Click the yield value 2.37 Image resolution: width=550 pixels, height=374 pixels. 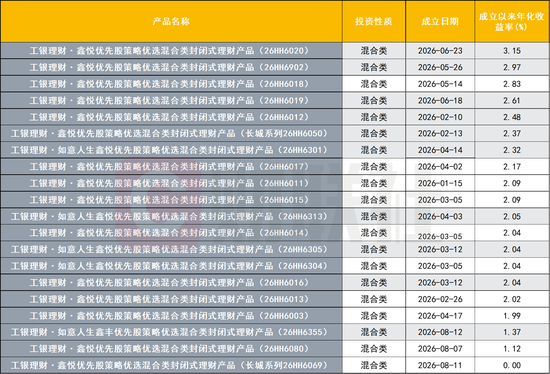(x=512, y=134)
